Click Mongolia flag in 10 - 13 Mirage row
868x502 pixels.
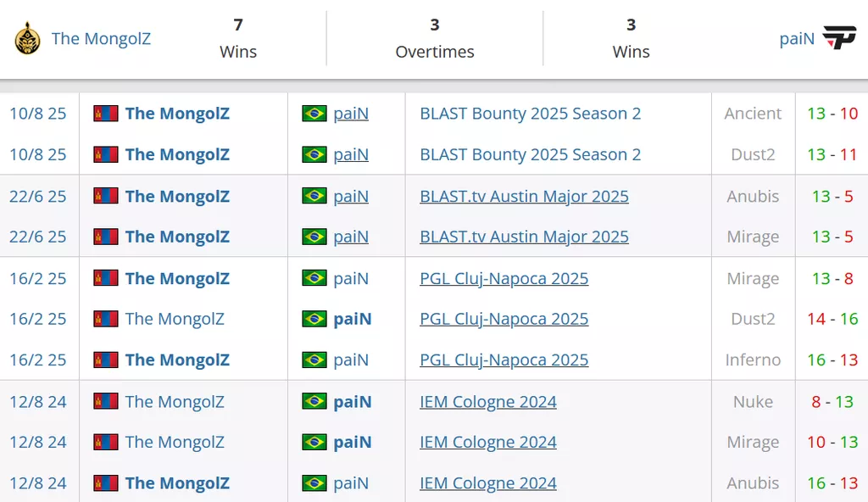tap(106, 443)
